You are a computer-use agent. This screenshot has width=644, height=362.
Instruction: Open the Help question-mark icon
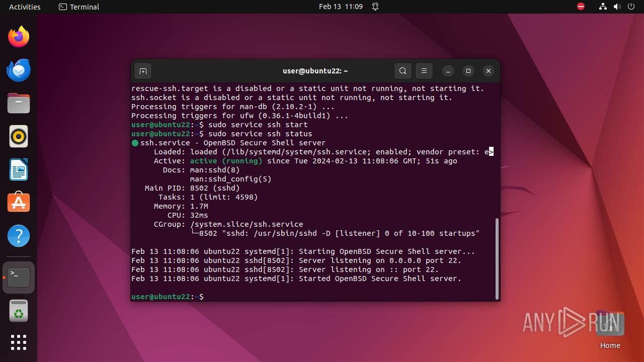pos(19,236)
